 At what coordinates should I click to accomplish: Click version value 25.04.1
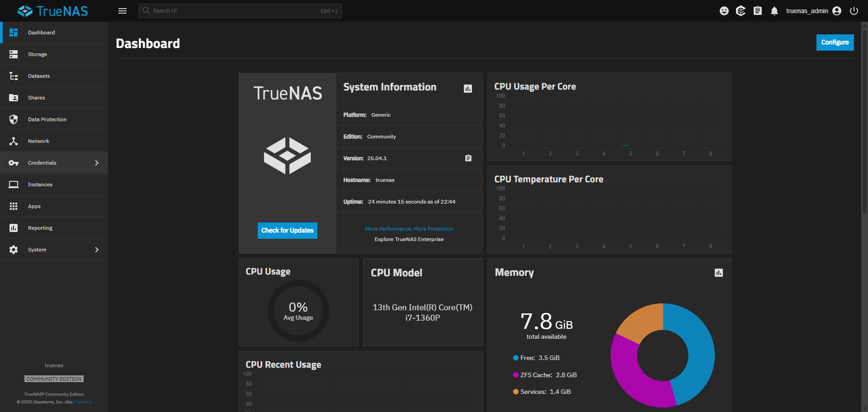point(377,158)
